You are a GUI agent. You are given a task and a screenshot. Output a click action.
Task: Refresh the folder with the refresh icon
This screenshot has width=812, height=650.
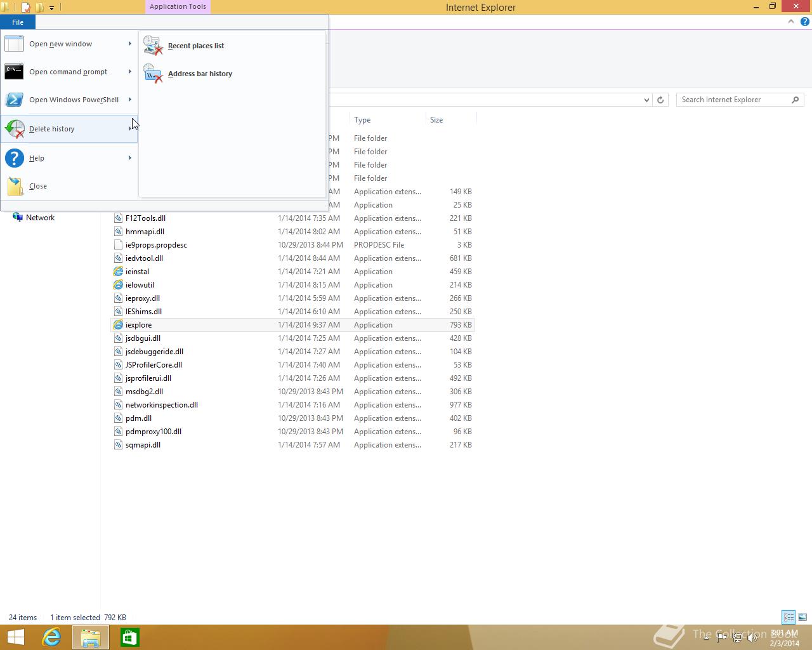(660, 100)
